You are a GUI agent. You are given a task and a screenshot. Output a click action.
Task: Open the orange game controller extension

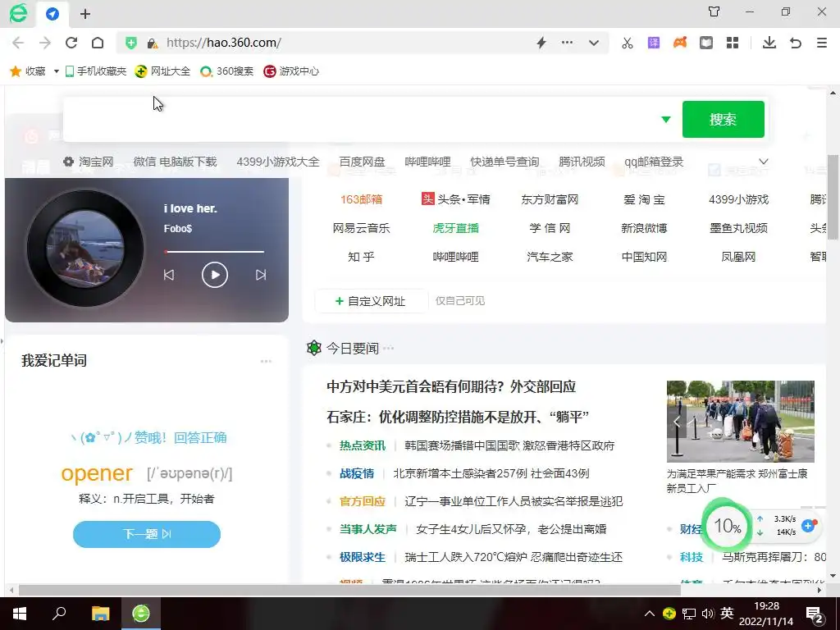click(x=680, y=43)
